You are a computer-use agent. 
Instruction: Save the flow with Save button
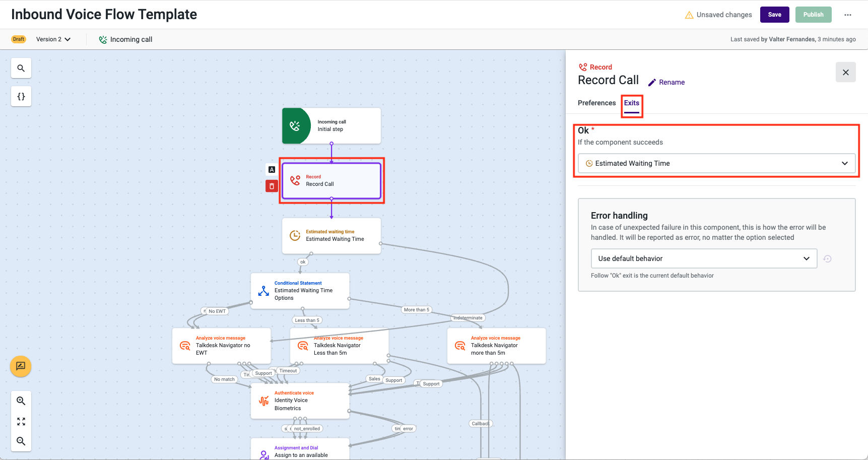click(x=775, y=15)
